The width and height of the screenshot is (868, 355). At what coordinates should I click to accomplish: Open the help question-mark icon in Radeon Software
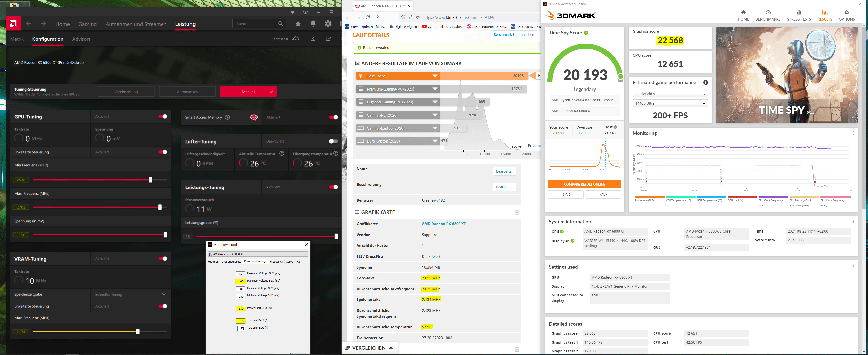tap(305, 12)
